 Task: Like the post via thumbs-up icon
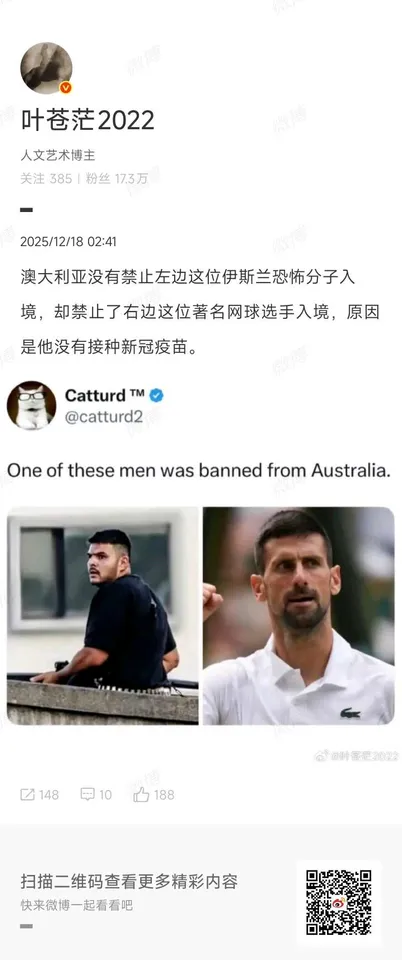pyautogui.click(x=141, y=794)
